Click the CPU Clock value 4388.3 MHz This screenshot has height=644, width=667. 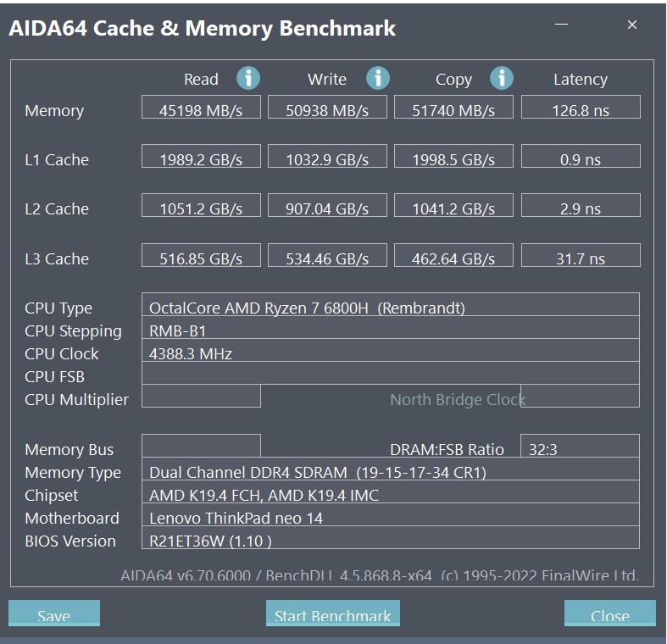(x=391, y=351)
